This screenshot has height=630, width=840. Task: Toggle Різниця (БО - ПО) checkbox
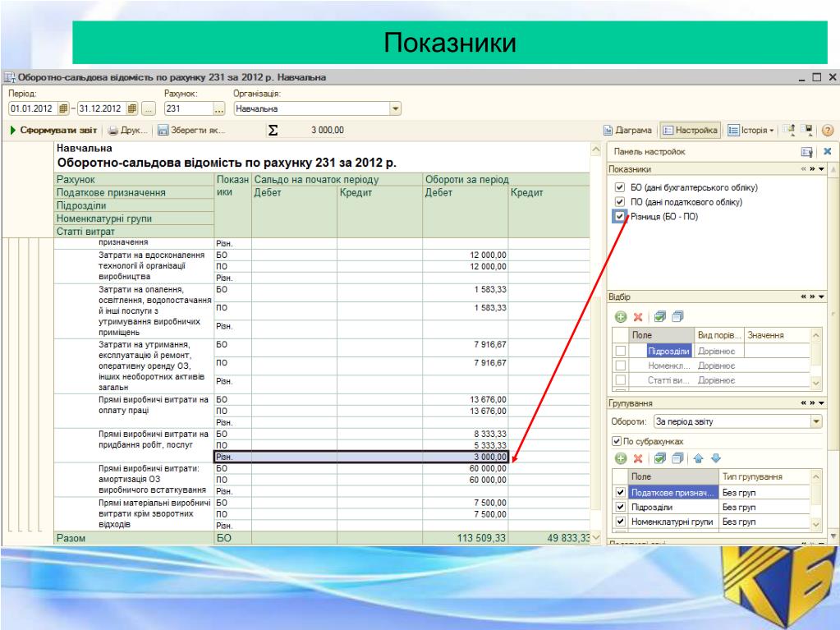620,216
